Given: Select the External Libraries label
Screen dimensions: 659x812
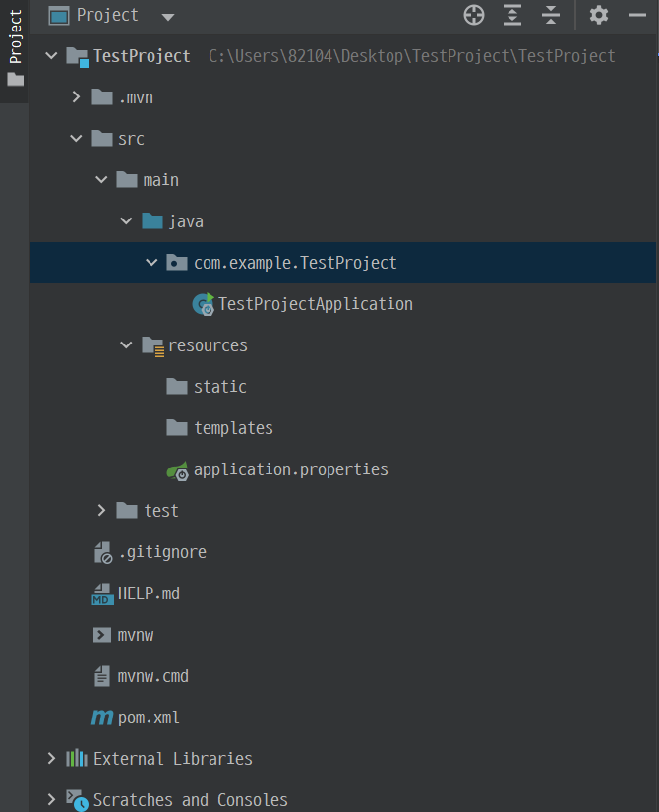Looking at the screenshot, I should tap(173, 759).
